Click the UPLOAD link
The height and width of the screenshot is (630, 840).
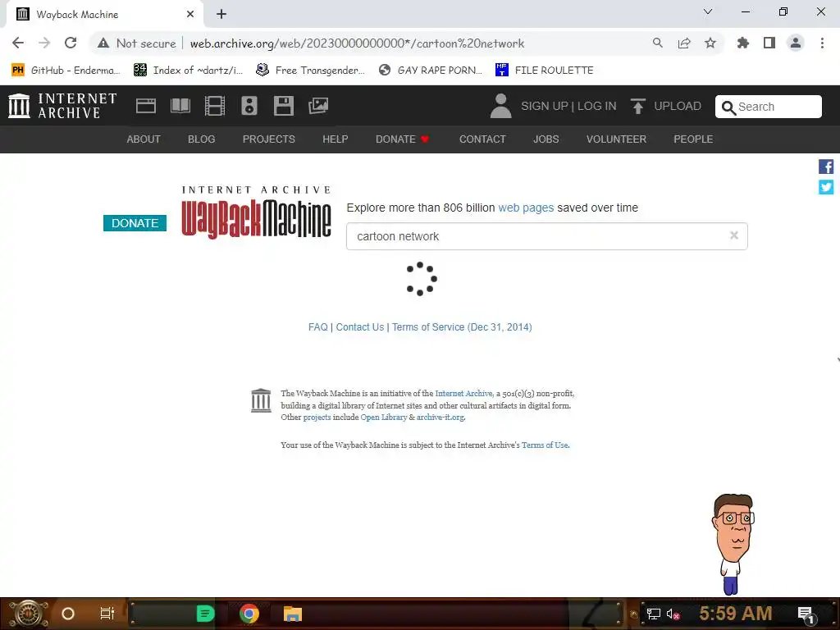click(x=677, y=106)
